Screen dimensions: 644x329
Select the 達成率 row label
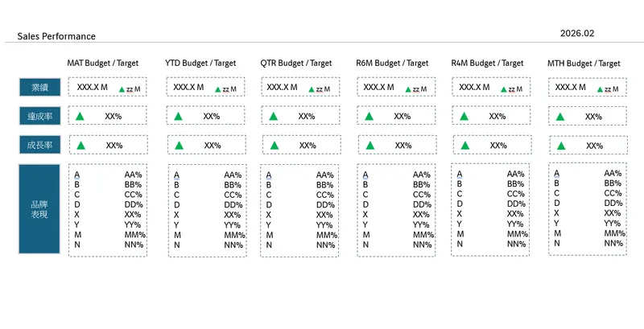click(x=40, y=117)
